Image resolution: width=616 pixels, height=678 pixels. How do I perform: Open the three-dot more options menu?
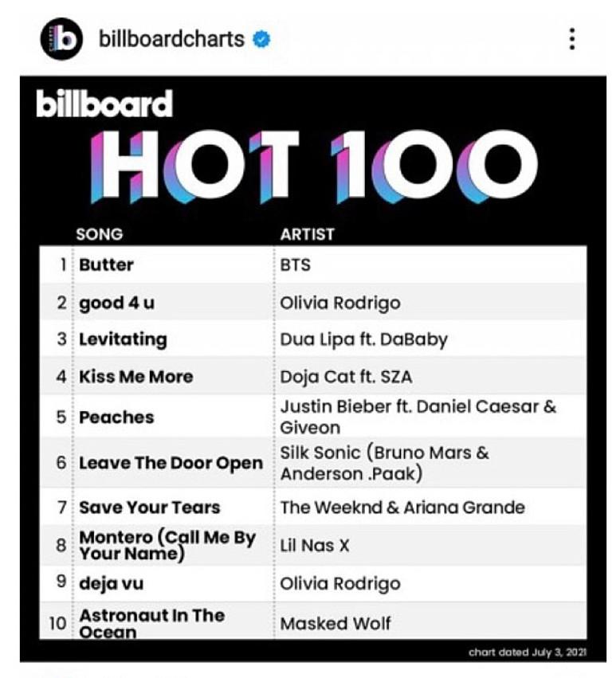click(x=571, y=39)
